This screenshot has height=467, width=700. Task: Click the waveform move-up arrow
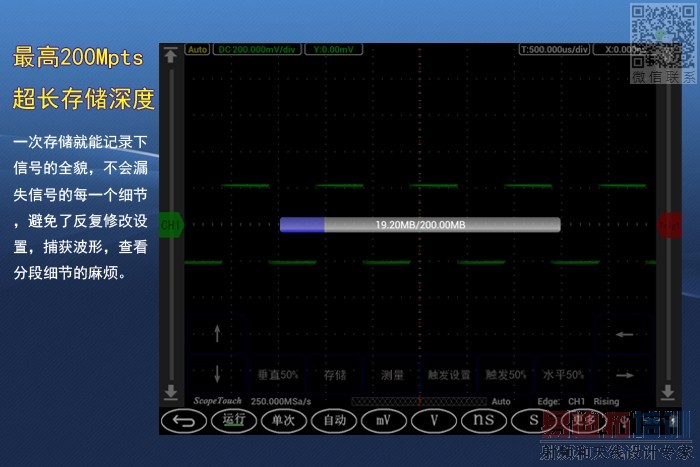tap(217, 334)
